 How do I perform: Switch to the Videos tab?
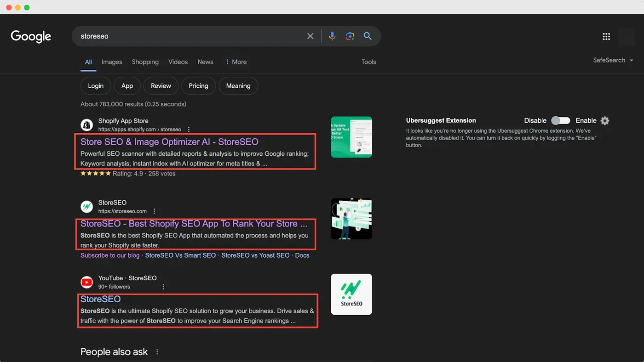click(x=178, y=62)
